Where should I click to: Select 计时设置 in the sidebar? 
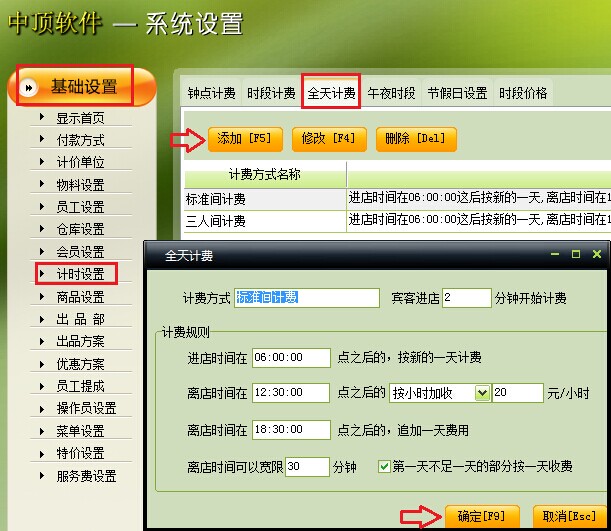click(80, 274)
